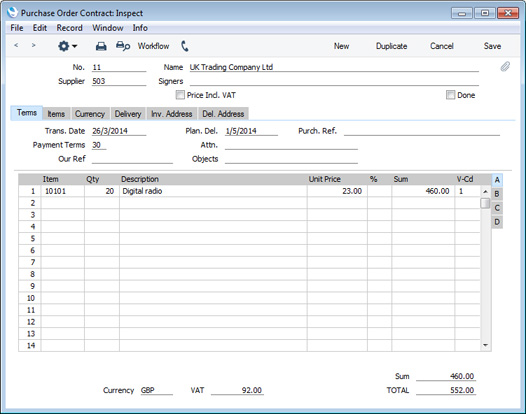Viewport: 526px width, 414px height.
Task: Click the print preview icon
Action: 123,46
